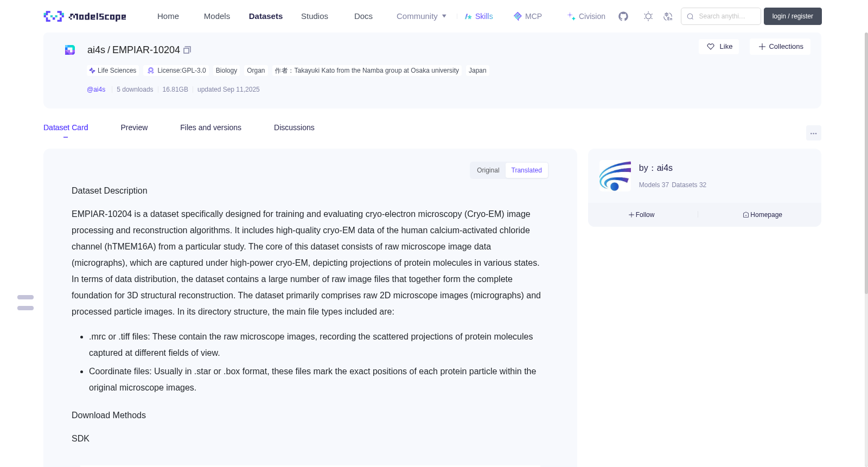Click the 'Download Methods' heading
868x467 pixels.
tap(108, 415)
